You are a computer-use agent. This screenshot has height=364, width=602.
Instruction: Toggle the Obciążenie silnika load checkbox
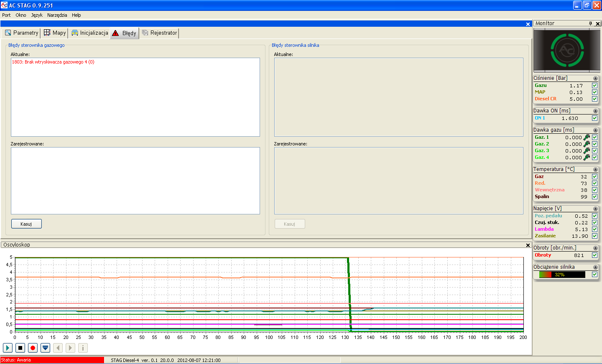594,274
